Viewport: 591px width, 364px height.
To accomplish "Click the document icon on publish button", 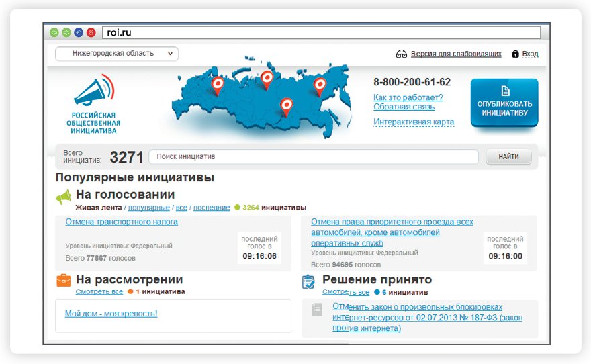I will [x=505, y=91].
